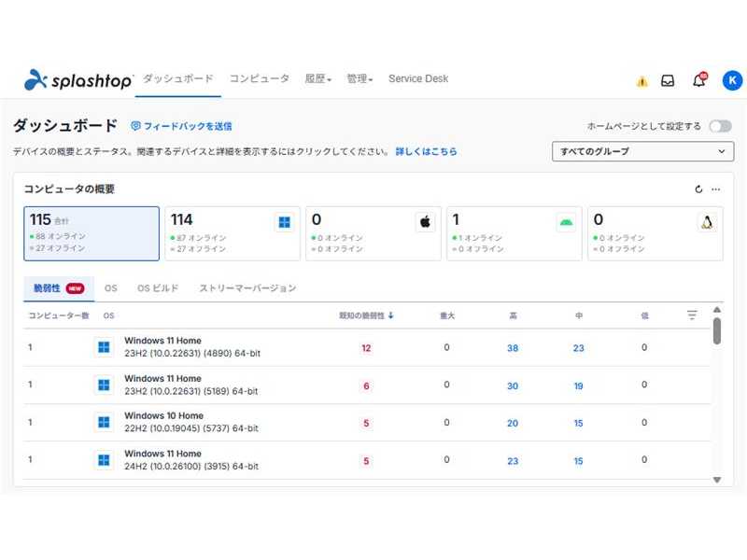Expand the 管理 menu
Screen dimensions: 747x560
pos(359,79)
